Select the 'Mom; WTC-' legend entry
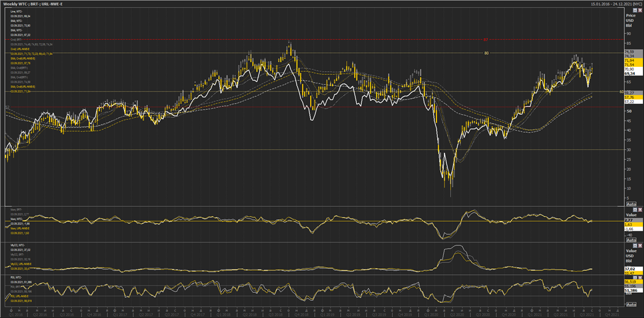The image size is (644, 318). pyautogui.click(x=17, y=219)
